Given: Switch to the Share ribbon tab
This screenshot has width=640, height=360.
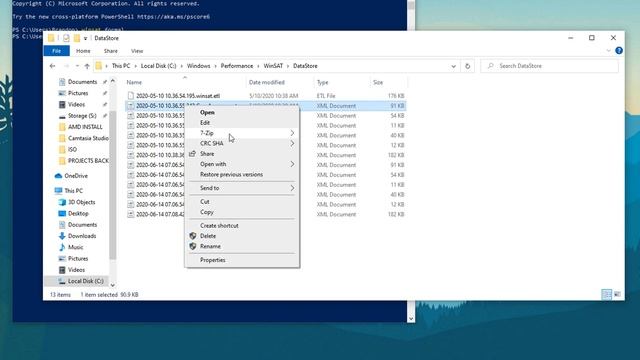Looking at the screenshot, I should point(111,51).
